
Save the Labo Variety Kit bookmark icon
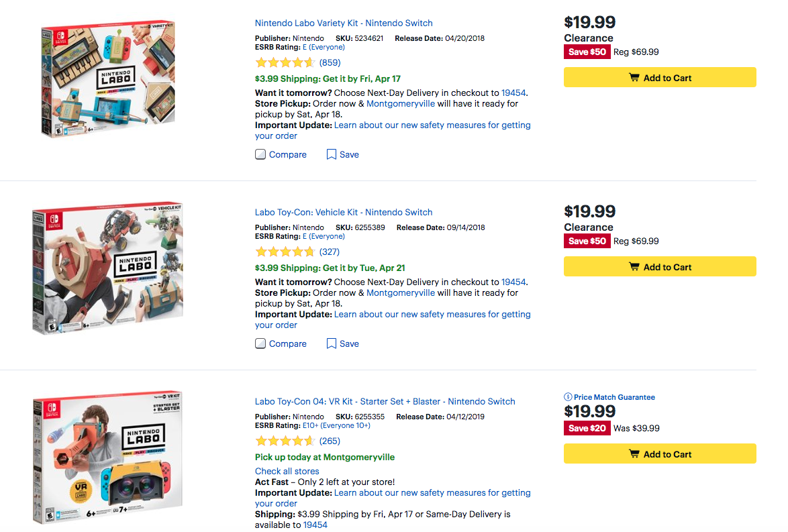(x=331, y=154)
